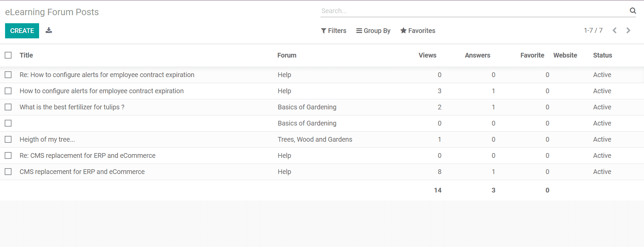The height and width of the screenshot is (247, 644).
Task: Click 'Basics of Gardening' in tulips row
Action: point(307,107)
